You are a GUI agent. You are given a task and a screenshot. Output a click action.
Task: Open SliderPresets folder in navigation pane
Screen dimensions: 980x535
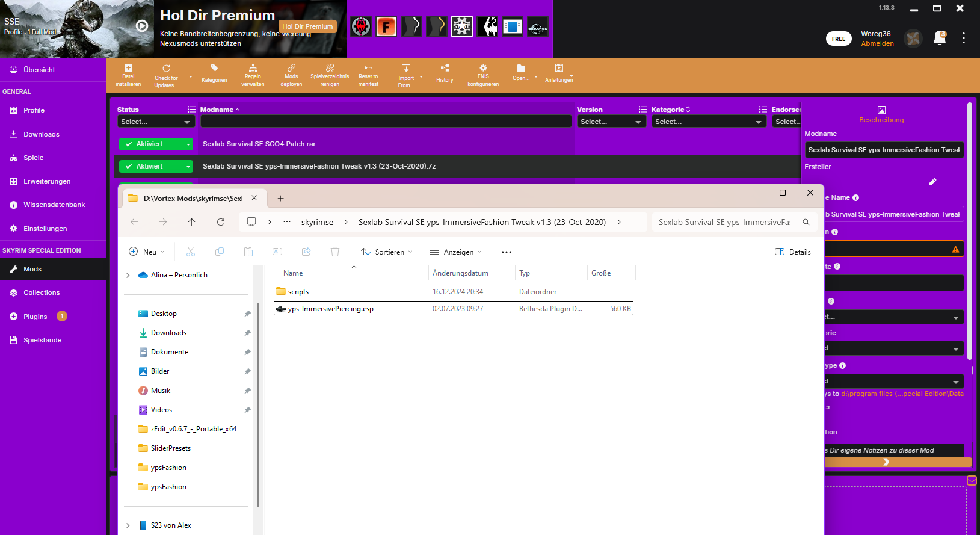click(x=170, y=448)
